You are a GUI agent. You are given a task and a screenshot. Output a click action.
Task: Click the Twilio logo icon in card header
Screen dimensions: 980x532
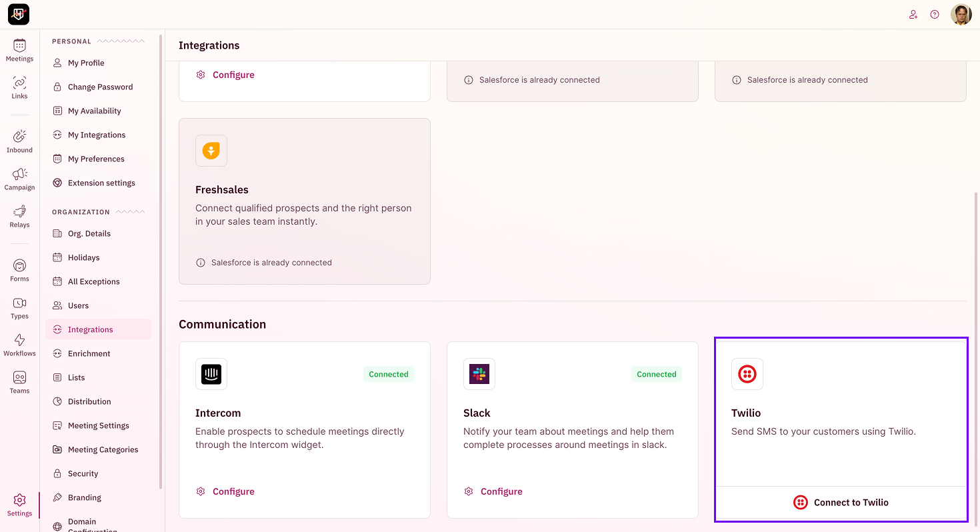pos(747,374)
